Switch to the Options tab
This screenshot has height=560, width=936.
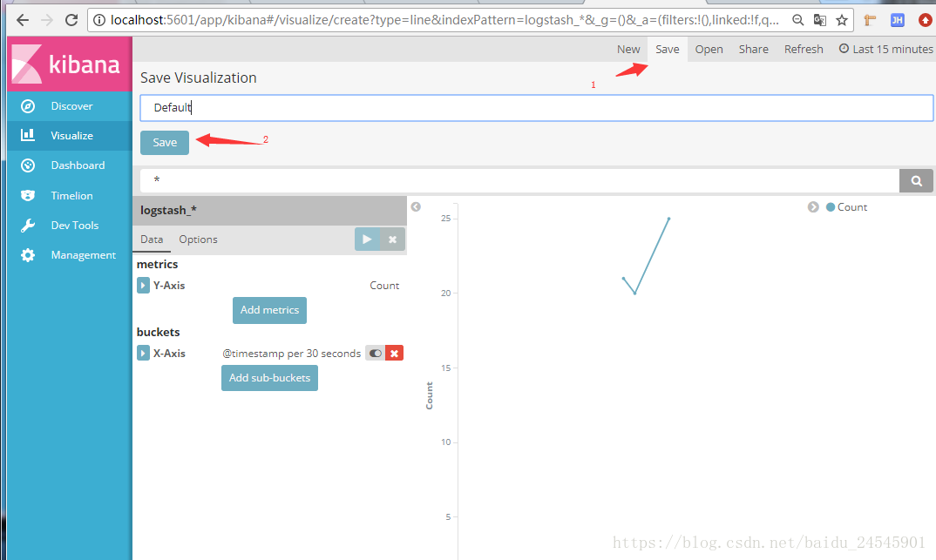click(x=198, y=240)
